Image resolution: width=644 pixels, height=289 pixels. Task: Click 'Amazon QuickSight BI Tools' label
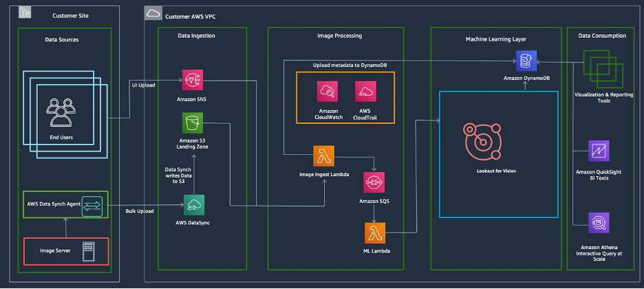[599, 175]
